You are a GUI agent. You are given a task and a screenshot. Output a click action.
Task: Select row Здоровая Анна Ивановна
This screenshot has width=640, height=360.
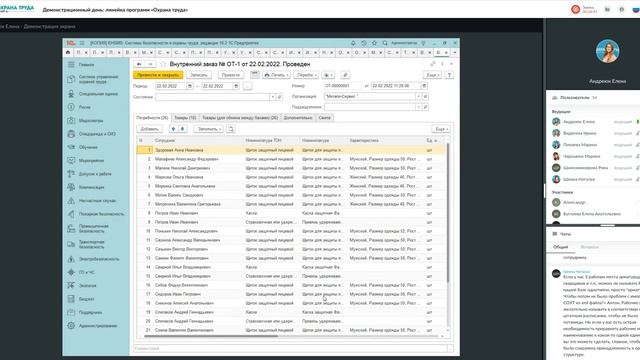pyautogui.click(x=291, y=150)
